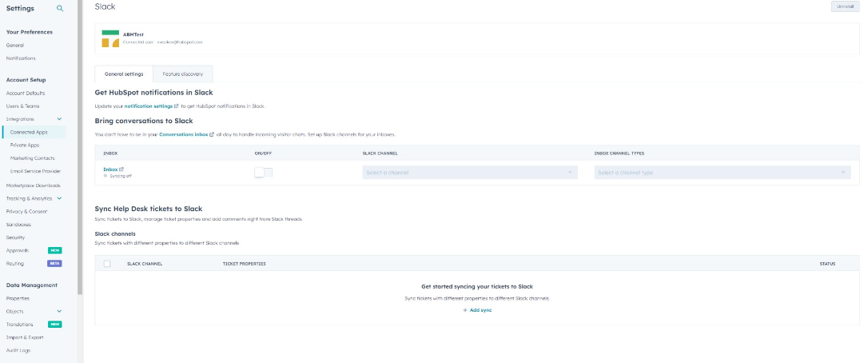Screen dimensions: 868x363
Task: Follow the notification settings link
Action: (149, 106)
